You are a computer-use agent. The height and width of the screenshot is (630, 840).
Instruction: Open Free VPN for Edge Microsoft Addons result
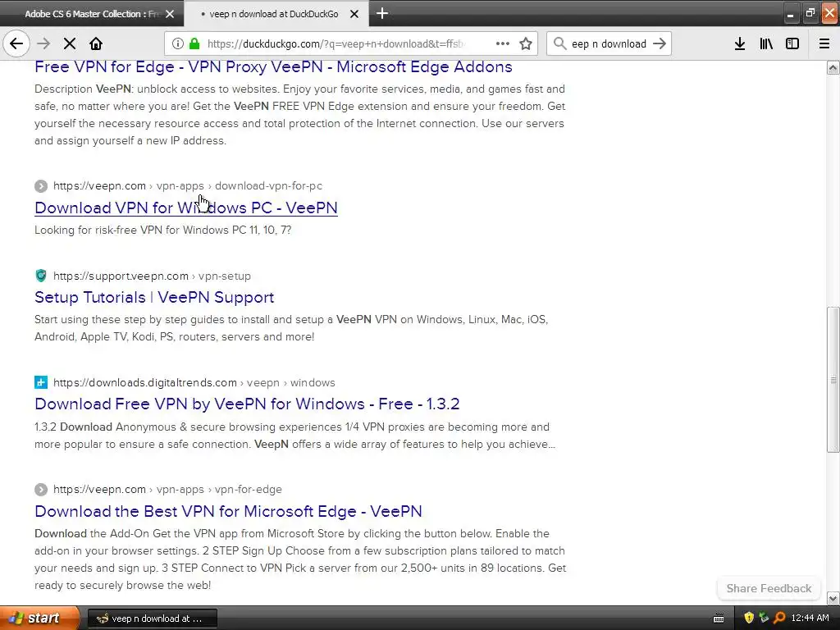273,67
